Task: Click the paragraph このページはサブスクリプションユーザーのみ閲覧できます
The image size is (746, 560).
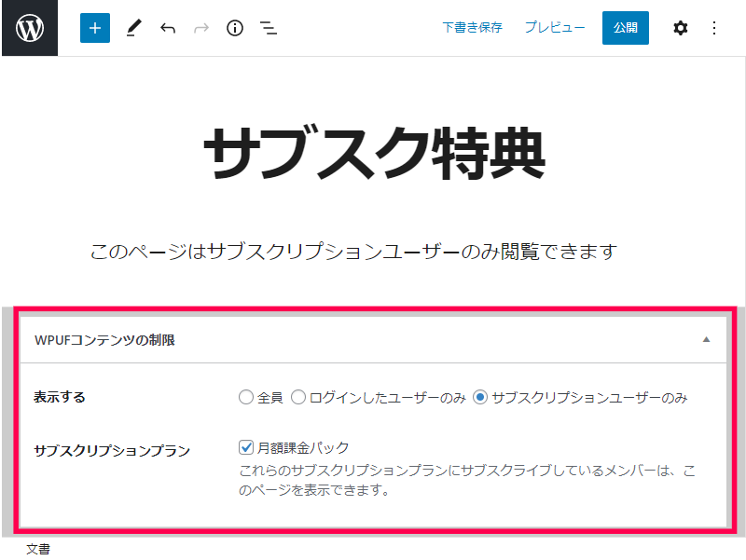Action: [353, 251]
